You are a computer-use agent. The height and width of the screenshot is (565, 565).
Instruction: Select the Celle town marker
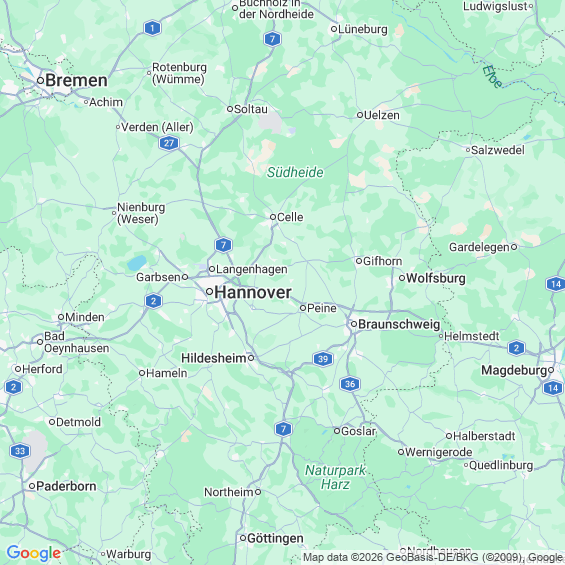click(x=273, y=217)
